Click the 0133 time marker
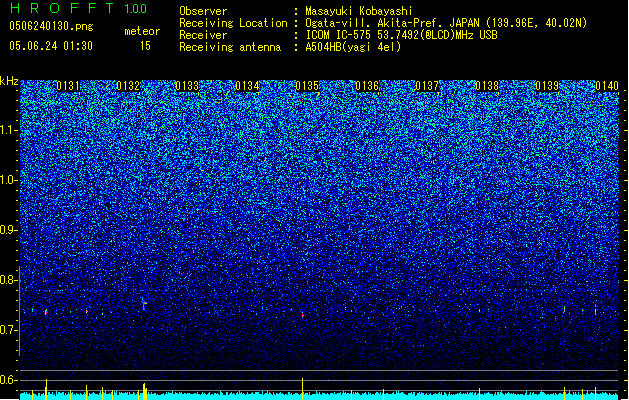This screenshot has width=629, height=400. (187, 86)
